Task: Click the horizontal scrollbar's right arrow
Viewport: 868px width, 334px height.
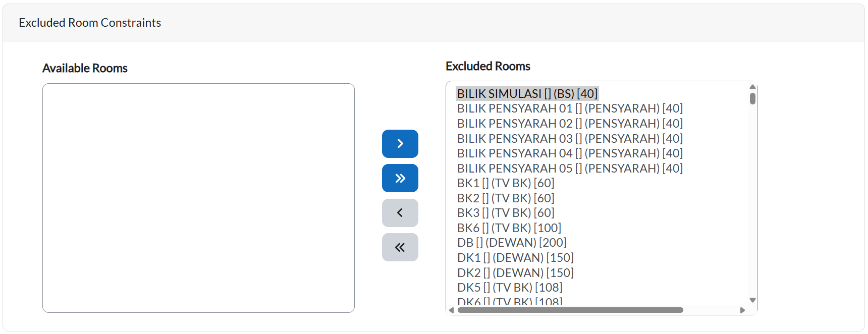Action: click(742, 310)
